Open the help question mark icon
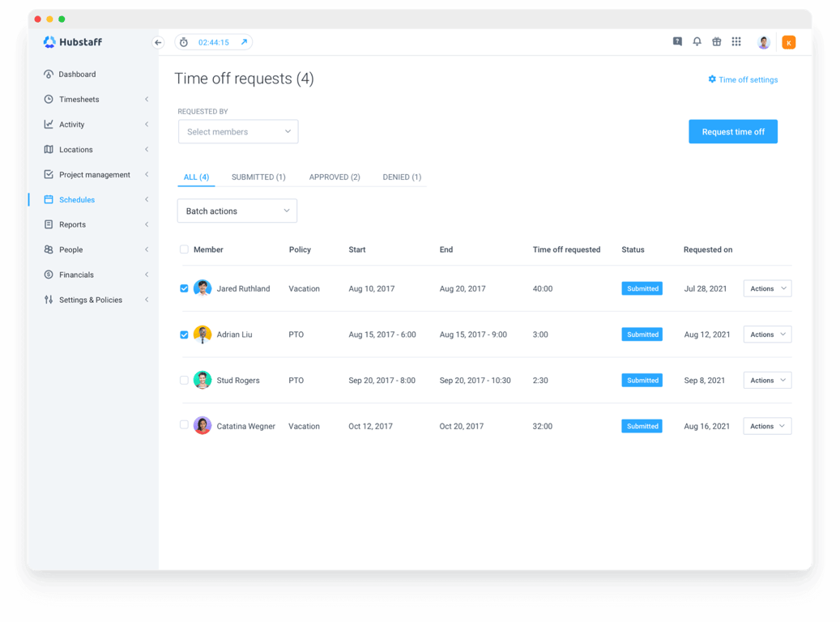The width and height of the screenshot is (840, 622). pyautogui.click(x=677, y=41)
